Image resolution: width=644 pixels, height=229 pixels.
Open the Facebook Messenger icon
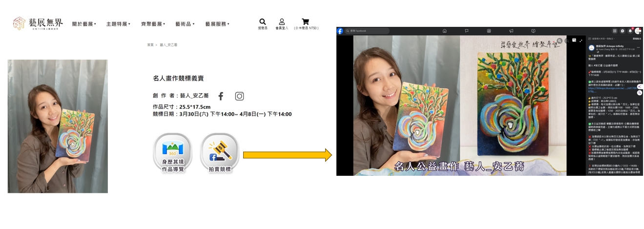[x=623, y=31]
